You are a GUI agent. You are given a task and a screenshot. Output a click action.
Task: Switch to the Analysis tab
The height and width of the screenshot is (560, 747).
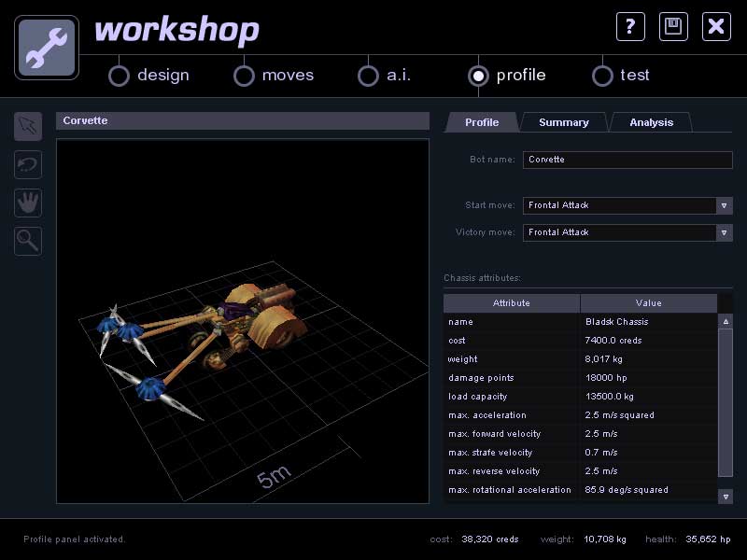(651, 122)
